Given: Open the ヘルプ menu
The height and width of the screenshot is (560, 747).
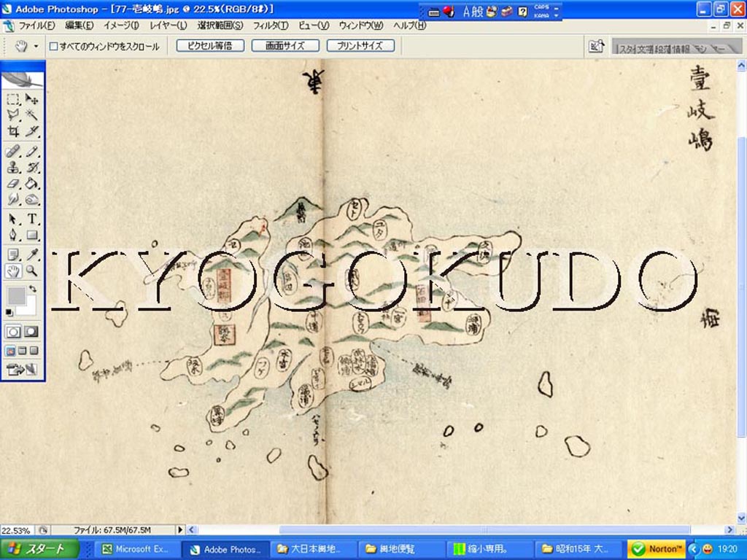Looking at the screenshot, I should (x=410, y=26).
